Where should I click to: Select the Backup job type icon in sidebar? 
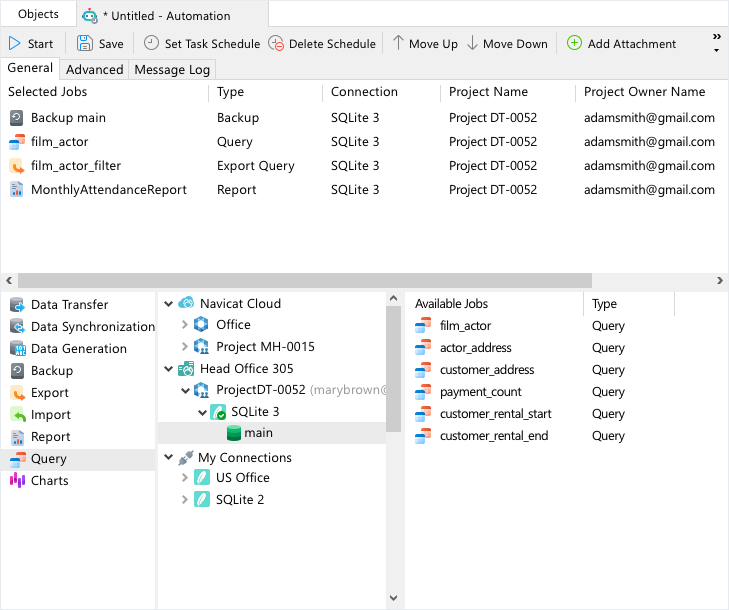click(17, 371)
